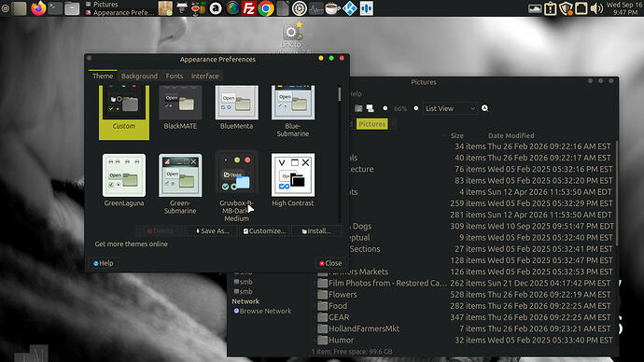Open the gear link icon on the desktop
This screenshot has height=362, width=644.
291,32
